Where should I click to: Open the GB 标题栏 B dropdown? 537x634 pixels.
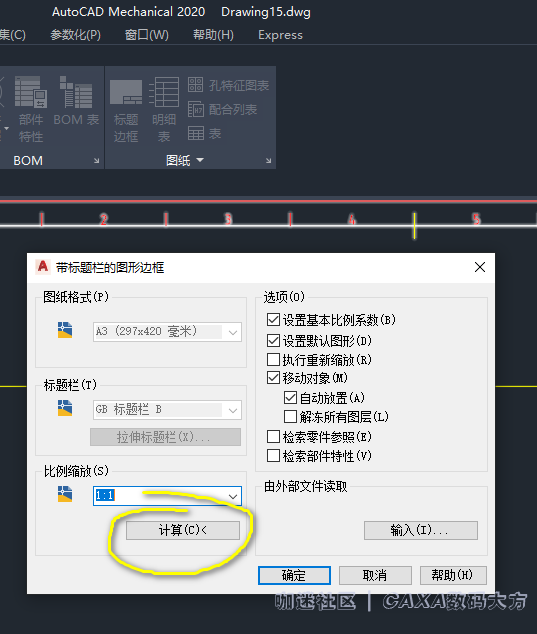tap(167, 410)
